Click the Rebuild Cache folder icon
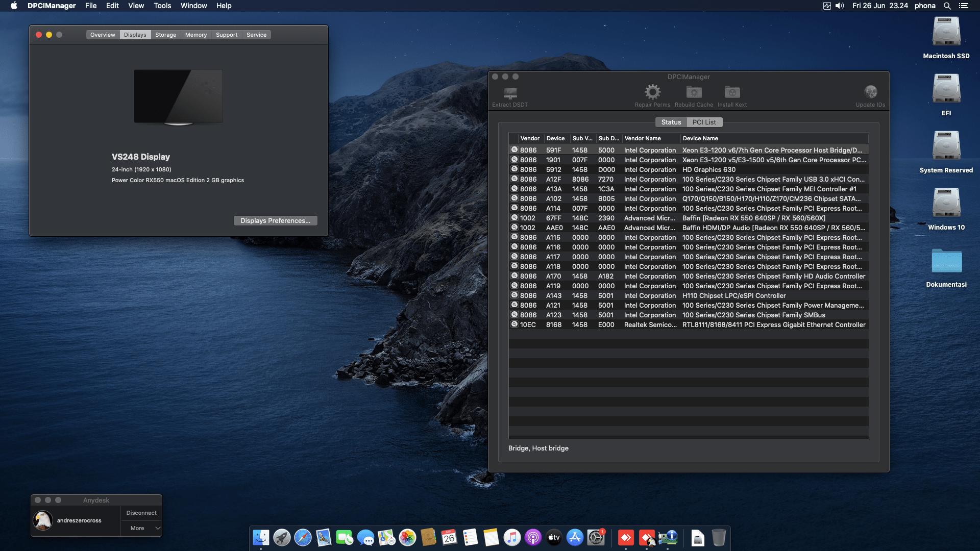980x551 pixels. click(x=693, y=93)
